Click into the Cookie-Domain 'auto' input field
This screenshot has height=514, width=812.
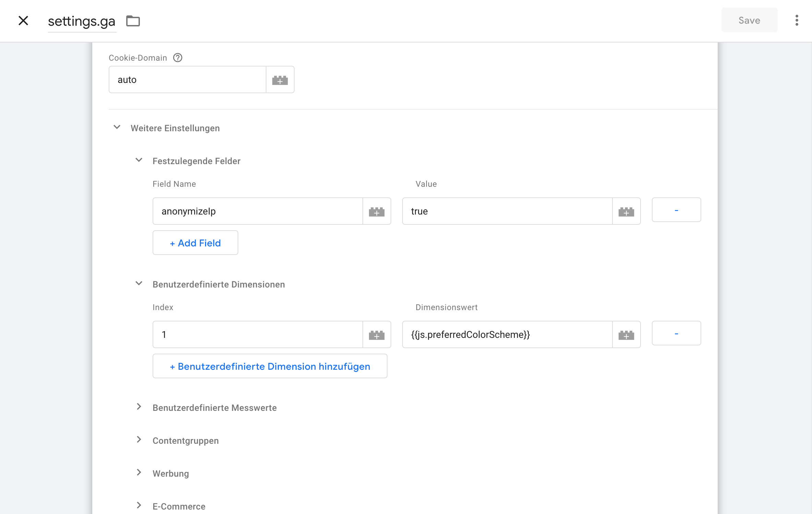point(187,80)
